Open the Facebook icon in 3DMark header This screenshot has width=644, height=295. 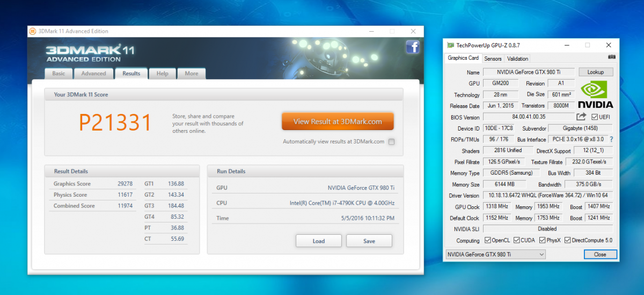pyautogui.click(x=412, y=47)
